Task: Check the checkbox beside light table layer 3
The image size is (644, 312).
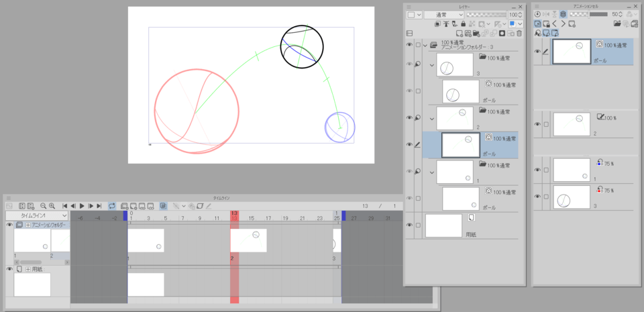Action: tap(546, 197)
